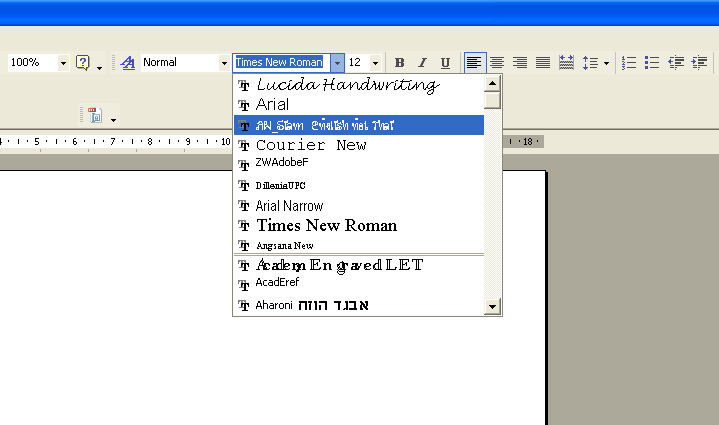Open the zoom percentage dropdown
The image size is (719, 425).
tap(63, 63)
